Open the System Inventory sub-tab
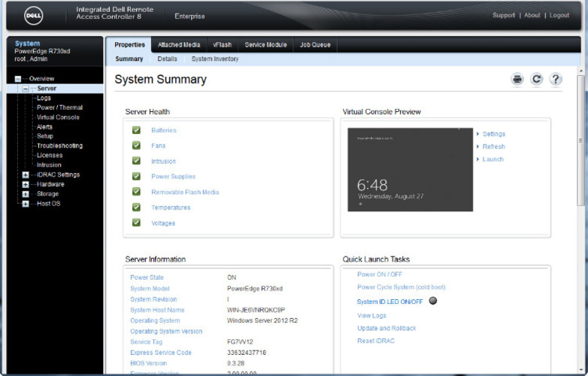 [215, 59]
